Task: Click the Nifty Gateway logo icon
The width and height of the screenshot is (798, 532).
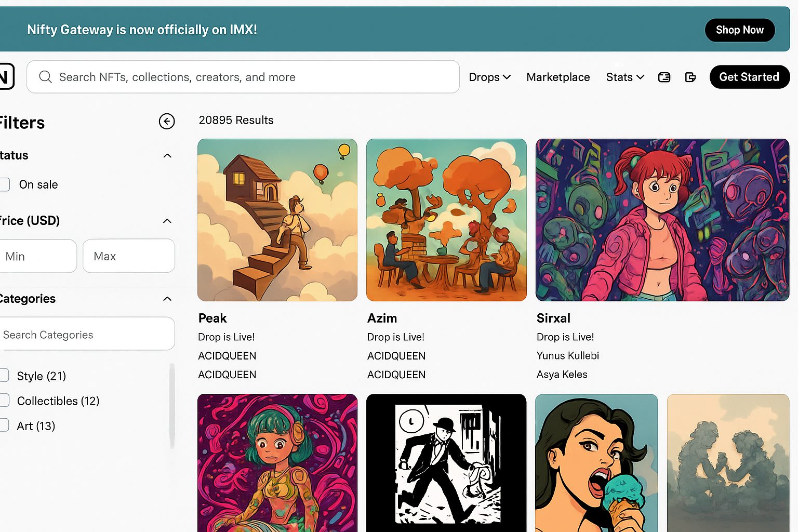Action: (x=5, y=77)
